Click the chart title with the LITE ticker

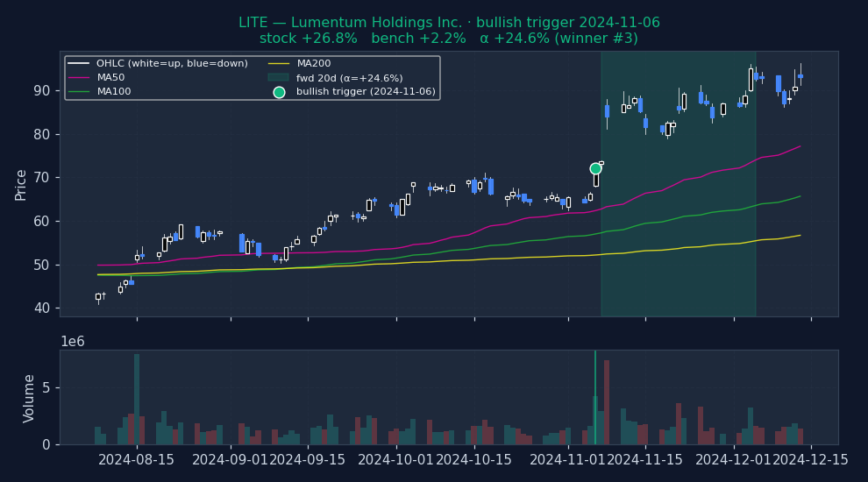449,23
